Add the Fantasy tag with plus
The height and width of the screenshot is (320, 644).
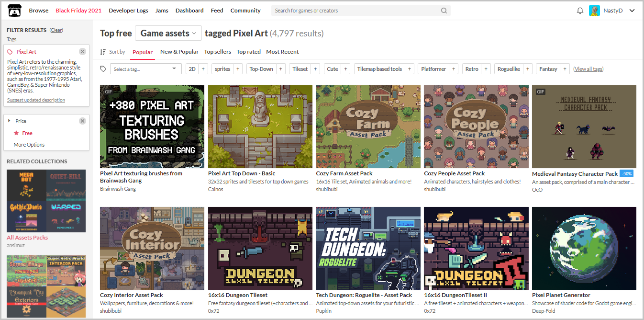tap(565, 69)
